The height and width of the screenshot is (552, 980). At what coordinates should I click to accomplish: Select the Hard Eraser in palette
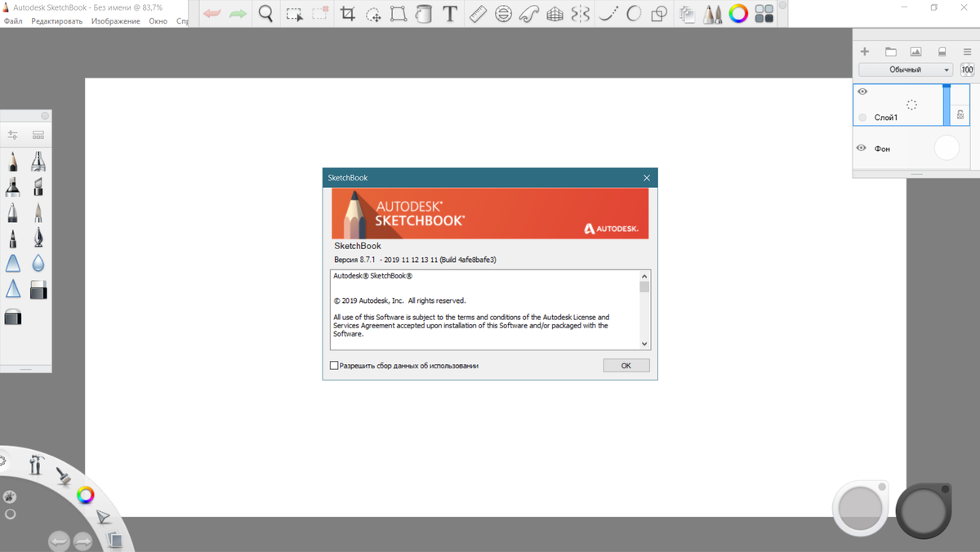(38, 290)
